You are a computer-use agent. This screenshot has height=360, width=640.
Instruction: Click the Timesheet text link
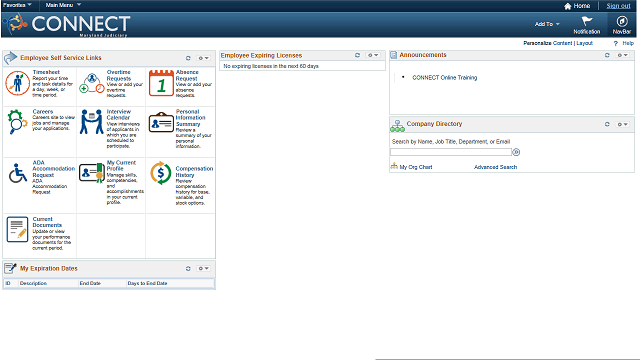(46, 72)
